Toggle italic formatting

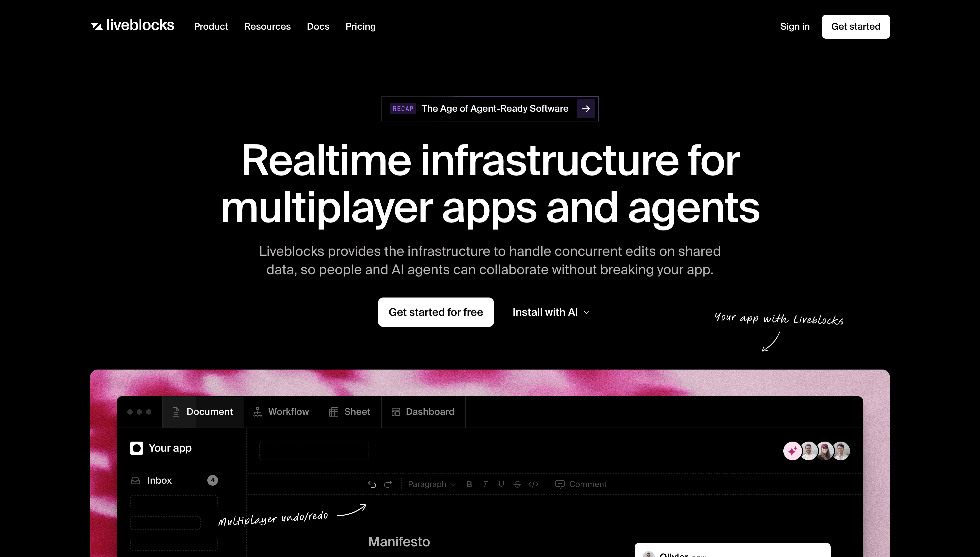coord(485,484)
